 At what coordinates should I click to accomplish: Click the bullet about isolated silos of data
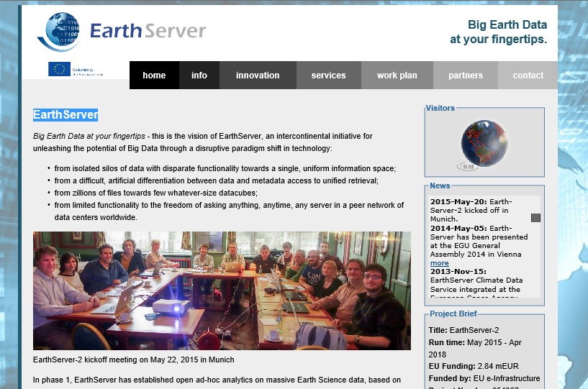225,169
